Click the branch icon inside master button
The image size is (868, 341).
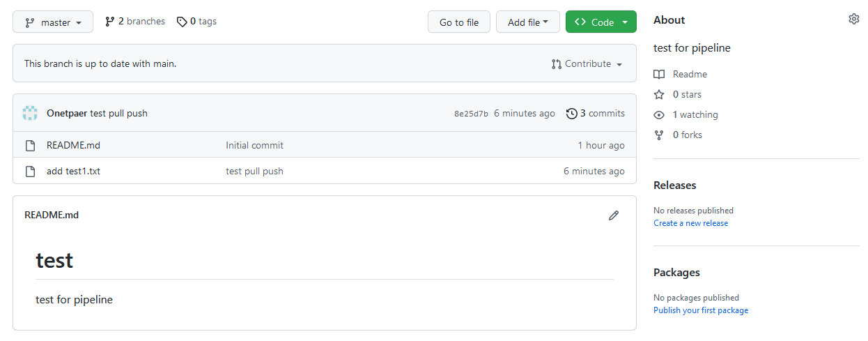[30, 22]
